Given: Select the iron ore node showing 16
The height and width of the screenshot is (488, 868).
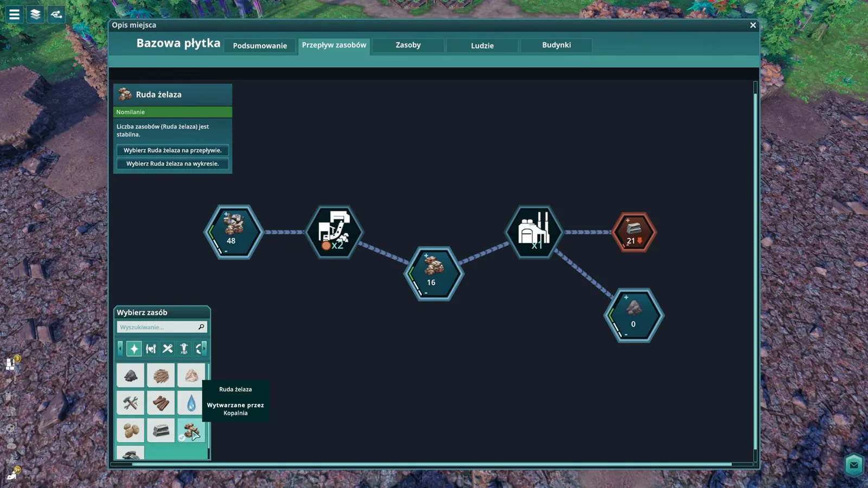Looking at the screenshot, I should click(433, 274).
